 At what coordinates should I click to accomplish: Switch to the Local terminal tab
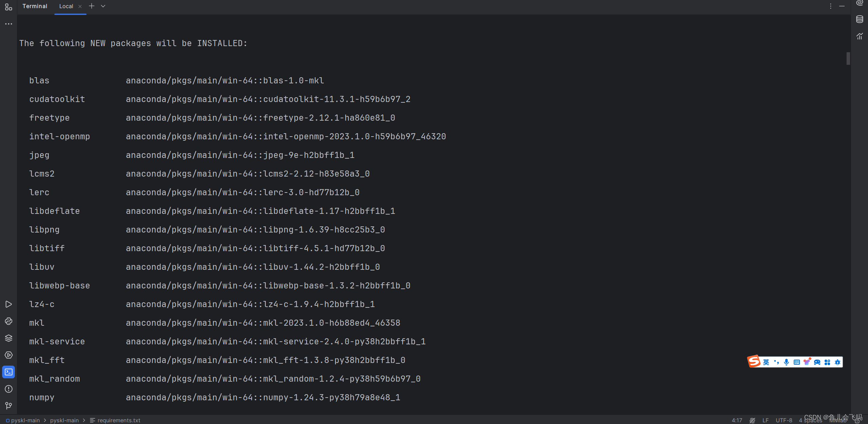pos(66,6)
